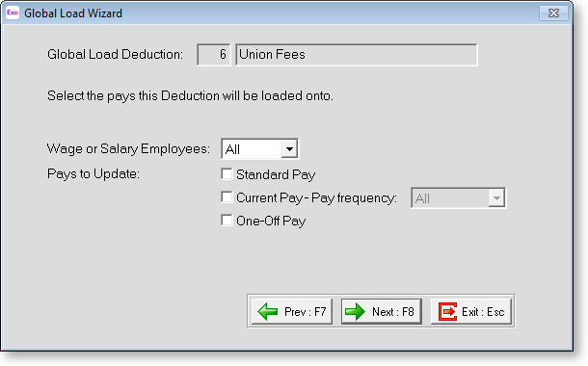Click the red Exit icon
This screenshot has width=588, height=366.
(448, 312)
